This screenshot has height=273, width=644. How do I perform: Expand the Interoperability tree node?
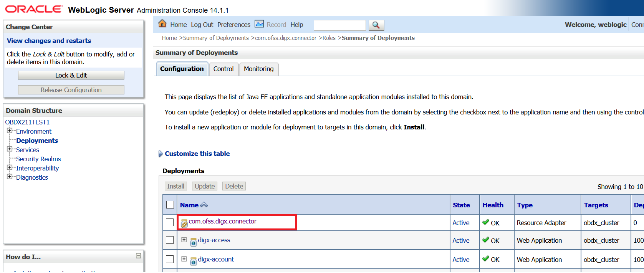tap(10, 167)
